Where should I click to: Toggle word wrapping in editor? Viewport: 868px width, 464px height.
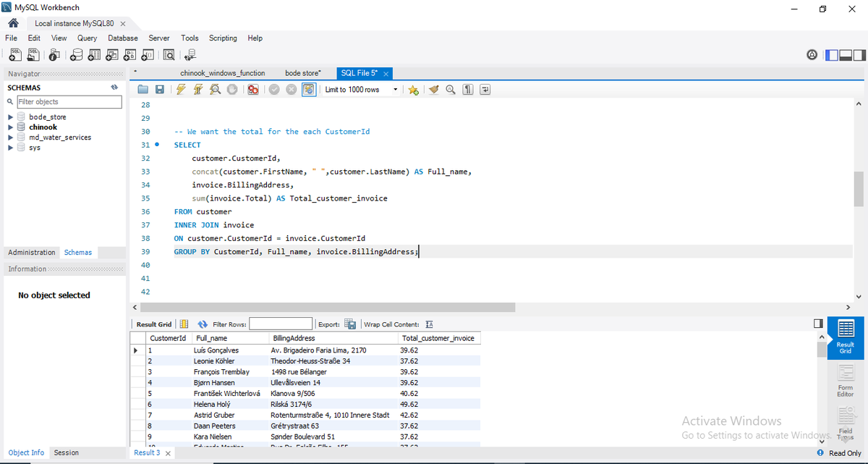pyautogui.click(x=485, y=90)
